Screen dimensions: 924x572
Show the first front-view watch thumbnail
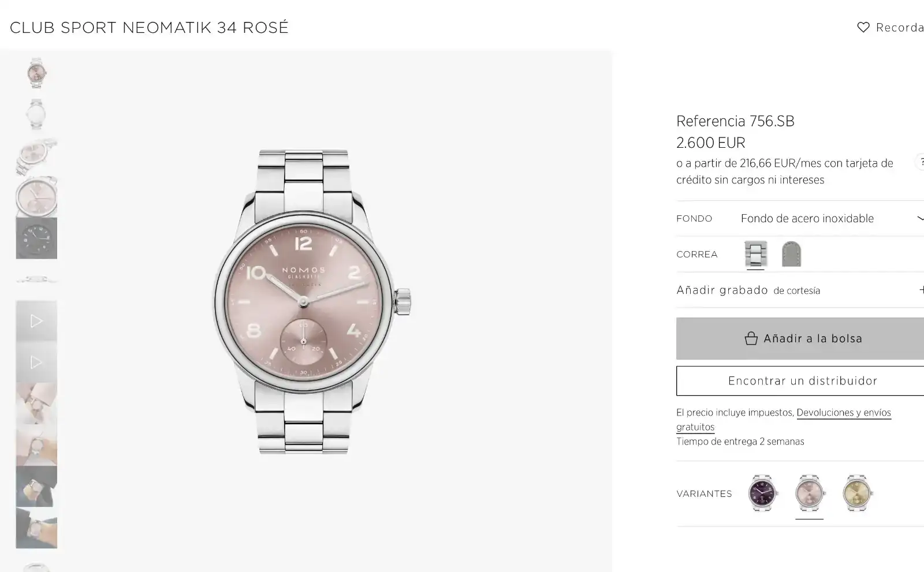(x=36, y=73)
